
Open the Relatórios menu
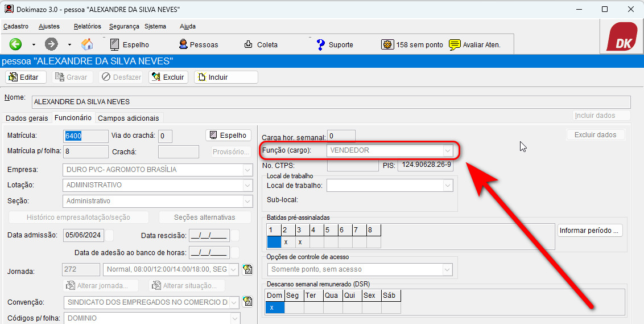pyautogui.click(x=87, y=26)
